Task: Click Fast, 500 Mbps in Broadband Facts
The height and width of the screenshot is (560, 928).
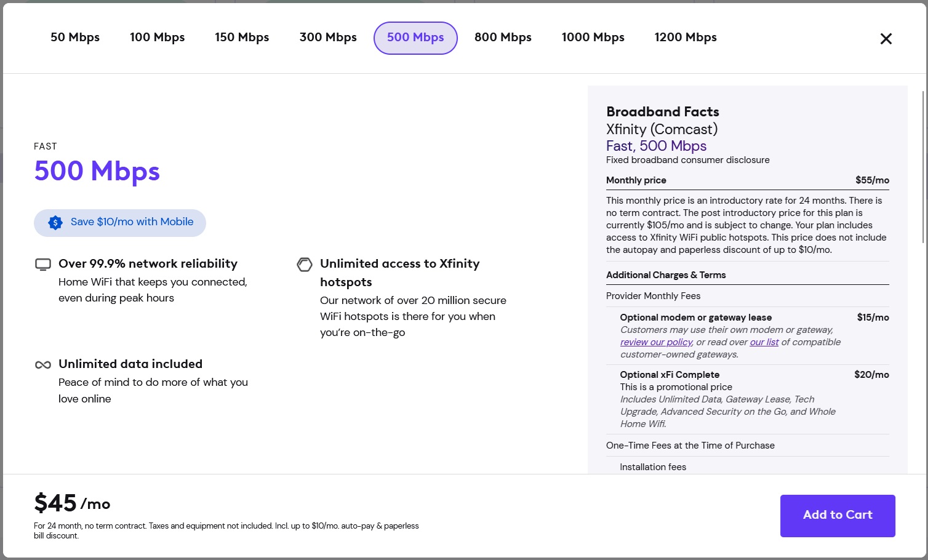Action: click(x=656, y=146)
